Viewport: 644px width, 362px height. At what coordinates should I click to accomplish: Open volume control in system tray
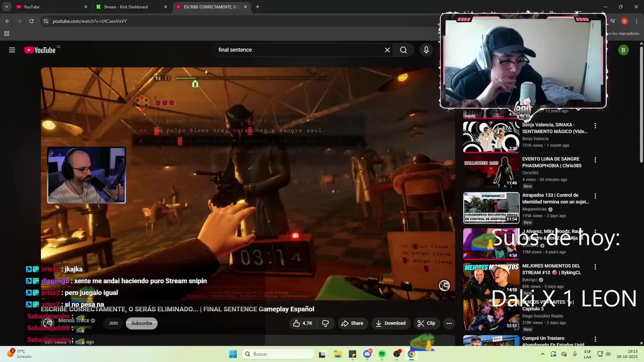tap(608, 354)
